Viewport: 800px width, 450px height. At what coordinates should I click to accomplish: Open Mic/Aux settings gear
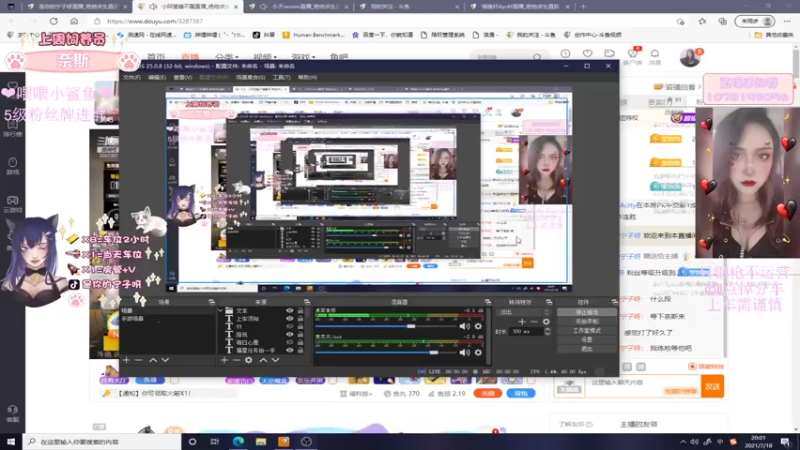pos(478,352)
